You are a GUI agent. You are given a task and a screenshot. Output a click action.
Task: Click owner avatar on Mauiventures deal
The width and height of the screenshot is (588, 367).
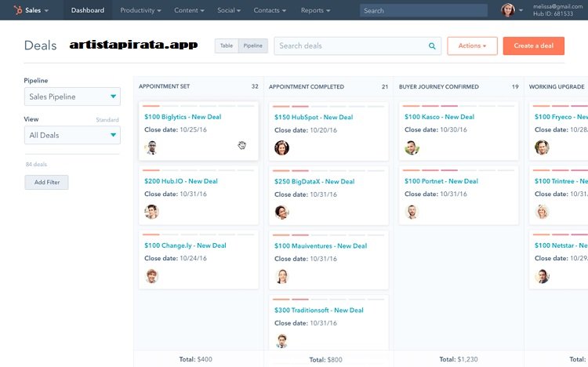(281, 277)
